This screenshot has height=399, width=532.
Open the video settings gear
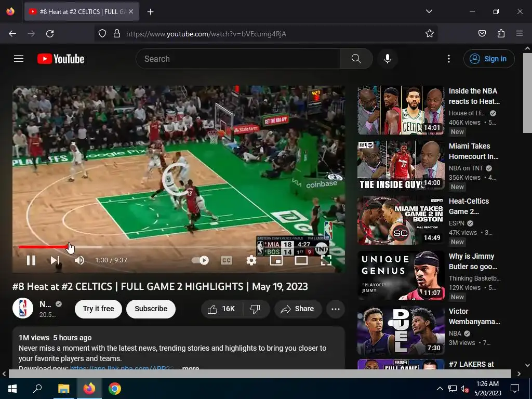pyautogui.click(x=251, y=260)
